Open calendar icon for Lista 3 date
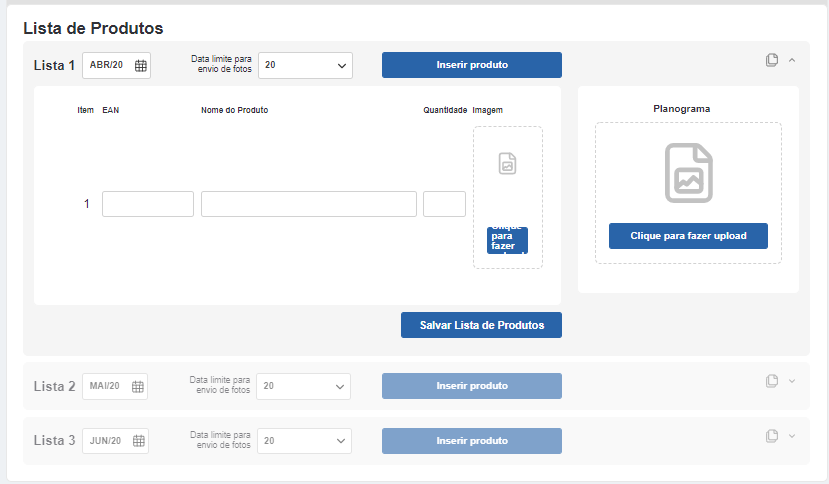Screen dimensions: 829x484 coord(139,441)
